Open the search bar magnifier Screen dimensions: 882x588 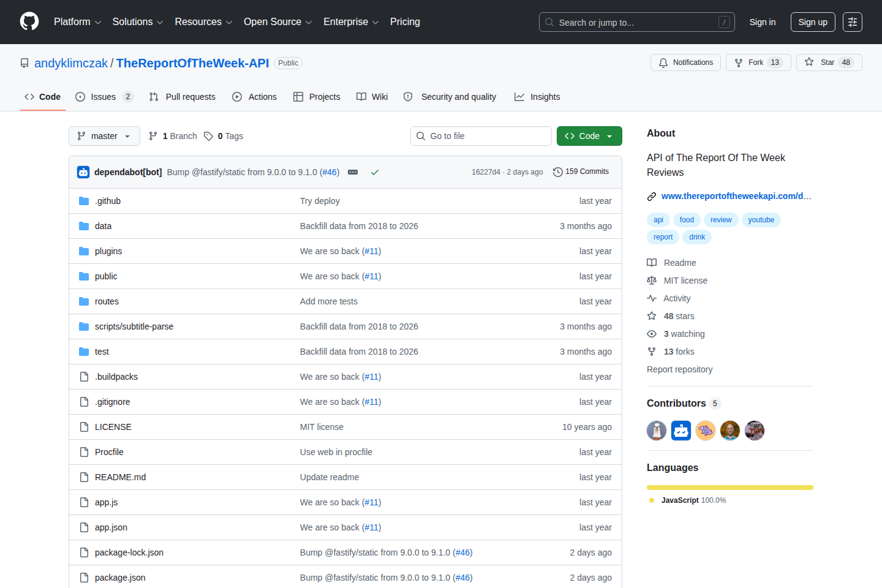(549, 21)
